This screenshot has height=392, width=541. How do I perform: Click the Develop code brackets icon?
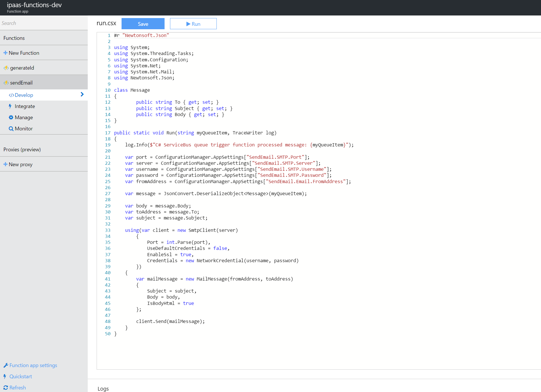coord(11,95)
